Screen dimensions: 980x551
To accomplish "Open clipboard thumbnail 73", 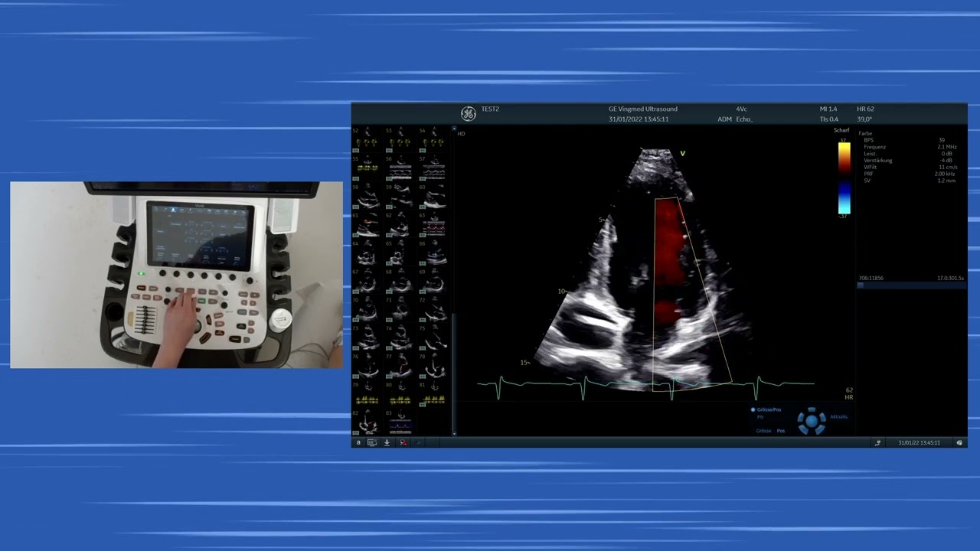I will pos(367,337).
